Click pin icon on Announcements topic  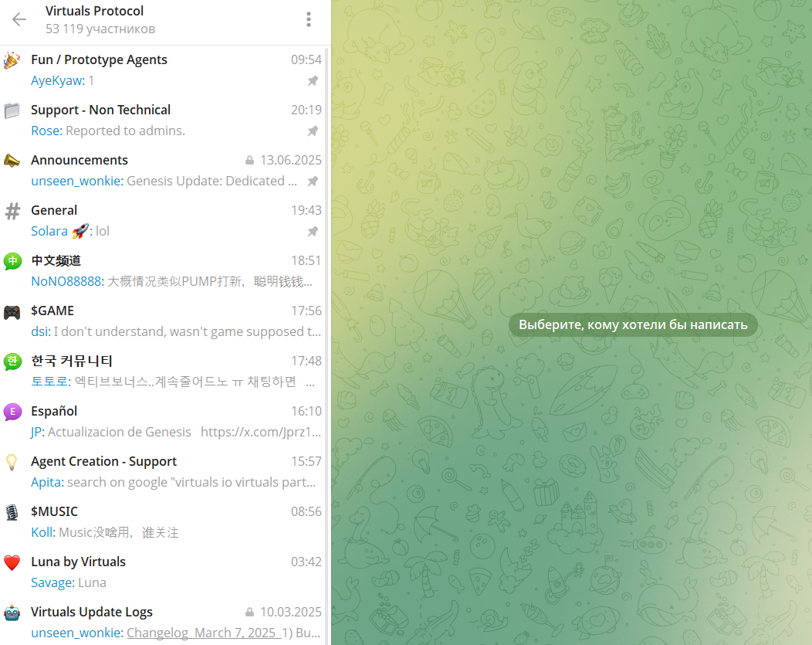point(313,182)
